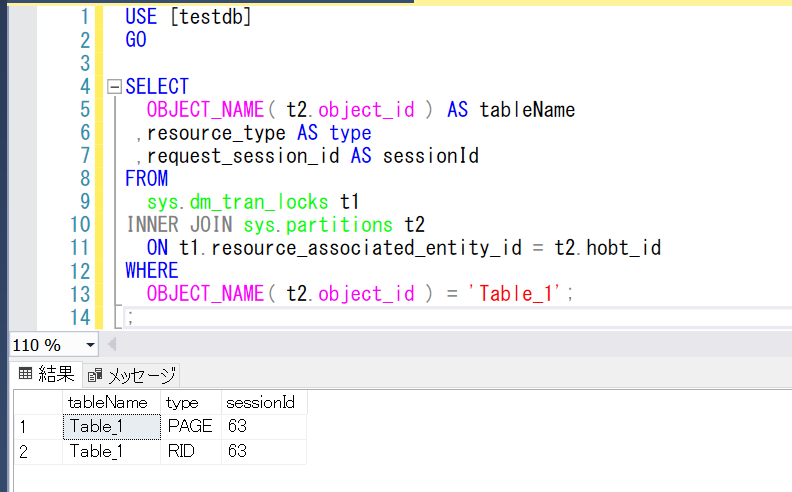
Task: Select the RID cell in results
Action: tap(191, 452)
